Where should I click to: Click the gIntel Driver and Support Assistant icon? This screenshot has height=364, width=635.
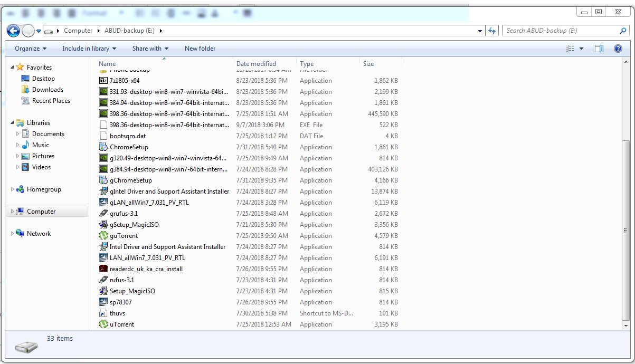(x=103, y=191)
